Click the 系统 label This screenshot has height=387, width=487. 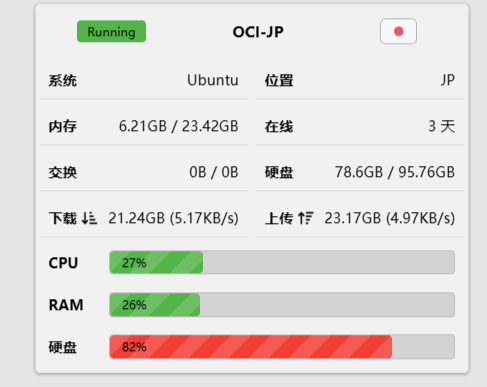click(x=63, y=81)
